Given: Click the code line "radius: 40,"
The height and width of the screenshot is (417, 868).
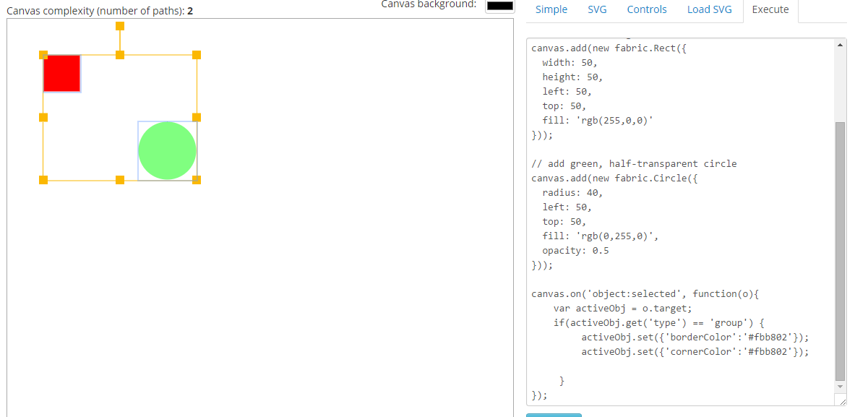Looking at the screenshot, I should coord(572,193).
